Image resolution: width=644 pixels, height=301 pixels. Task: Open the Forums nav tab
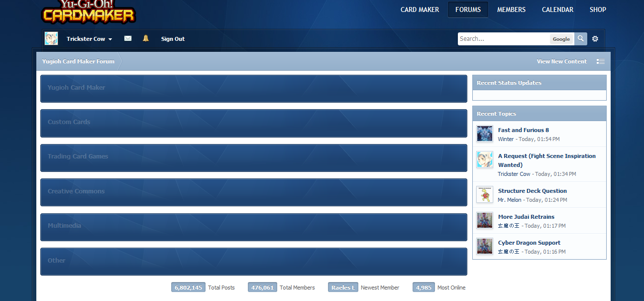point(468,9)
